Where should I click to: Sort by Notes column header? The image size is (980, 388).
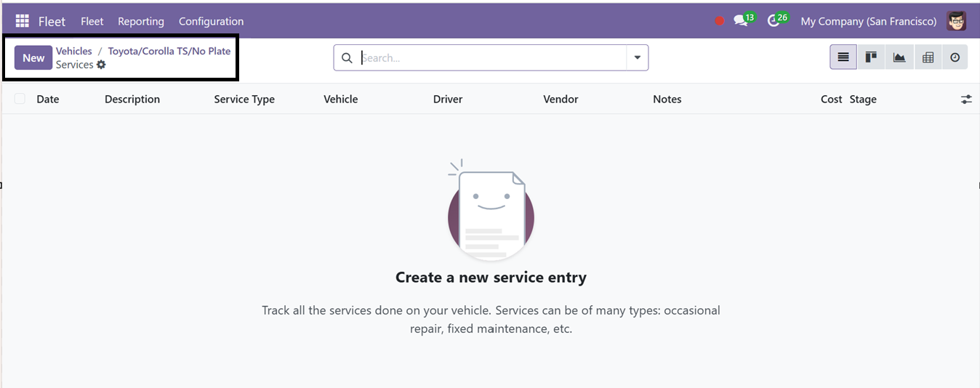(x=667, y=99)
